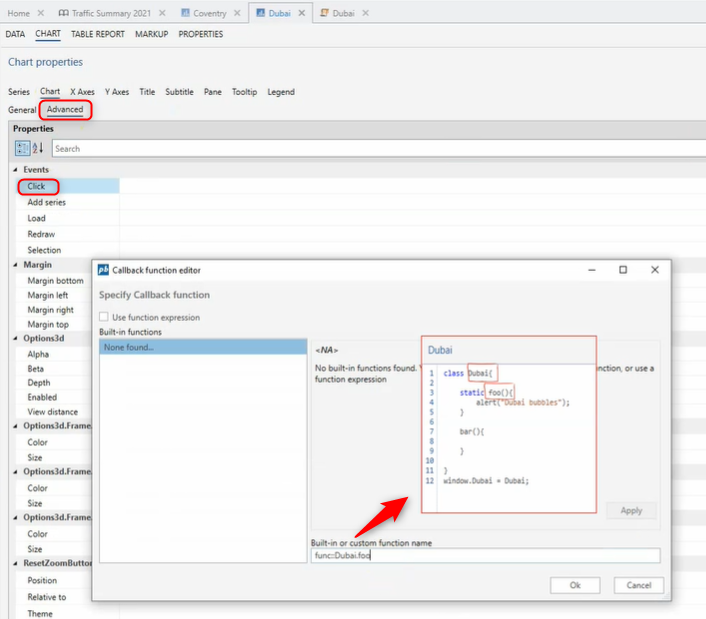Close the Callback function editor dialog
This screenshot has width=706, height=619.
point(655,270)
